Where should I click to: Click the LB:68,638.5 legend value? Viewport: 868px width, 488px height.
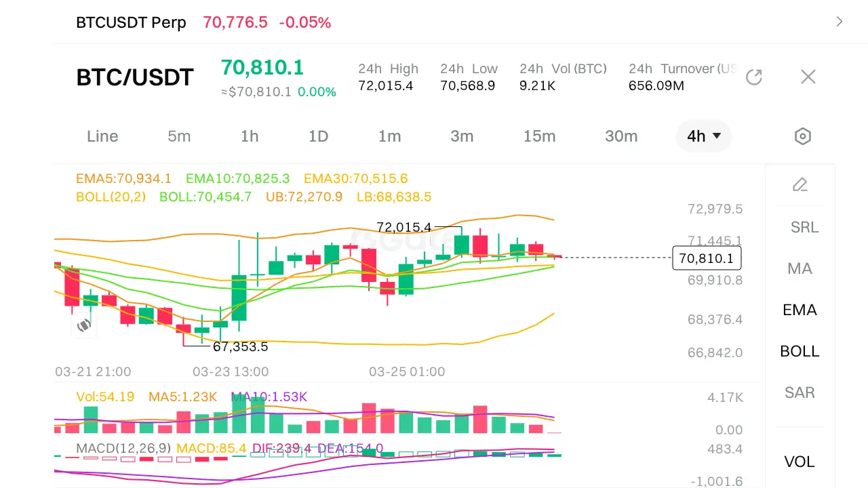point(394,197)
